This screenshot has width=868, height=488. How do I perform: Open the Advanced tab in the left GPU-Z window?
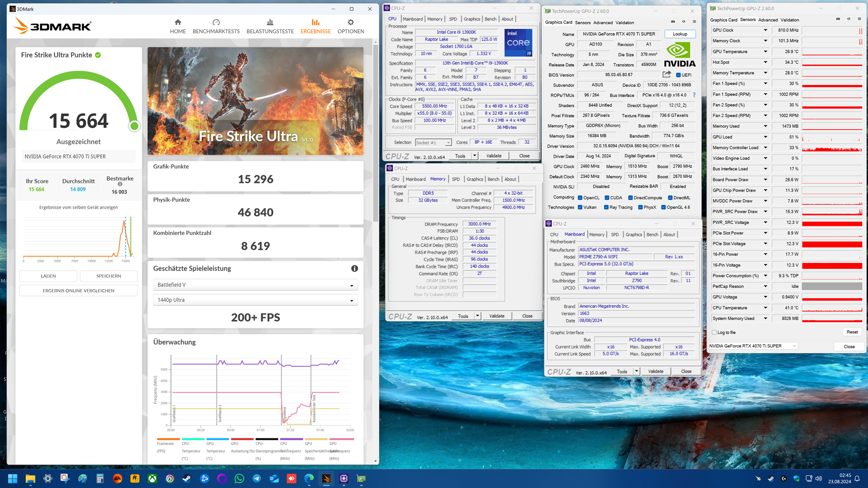click(603, 23)
